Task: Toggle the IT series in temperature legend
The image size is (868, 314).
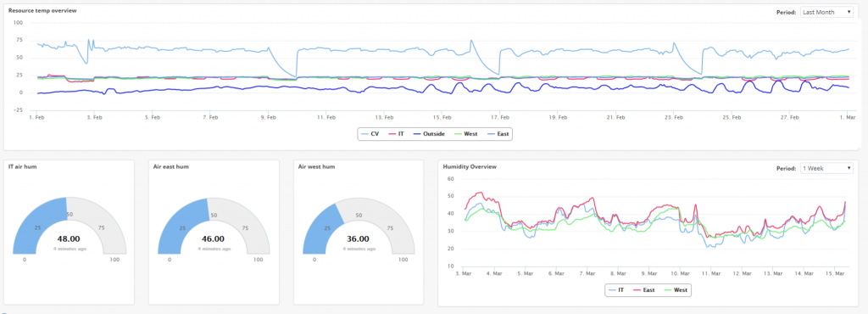Action: (397, 133)
